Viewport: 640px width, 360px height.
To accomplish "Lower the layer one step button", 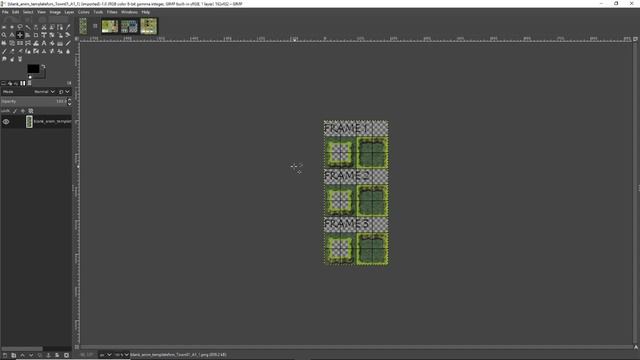I will point(31,356).
